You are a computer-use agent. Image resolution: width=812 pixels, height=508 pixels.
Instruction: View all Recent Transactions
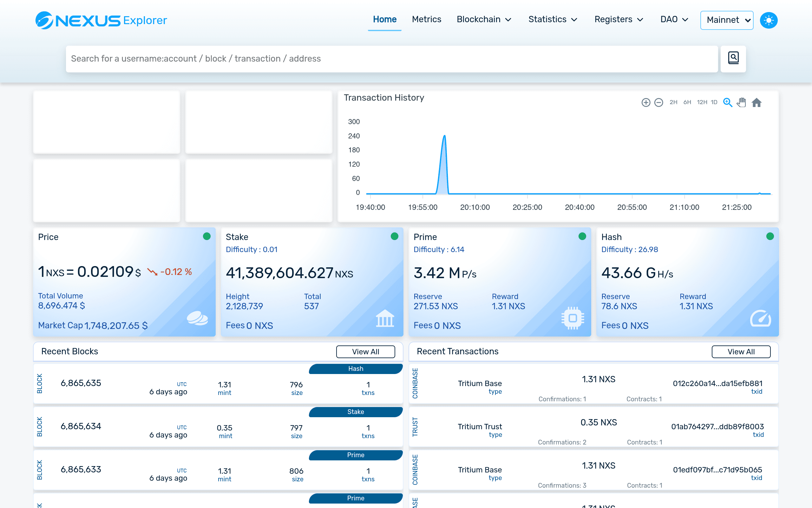[741, 352]
